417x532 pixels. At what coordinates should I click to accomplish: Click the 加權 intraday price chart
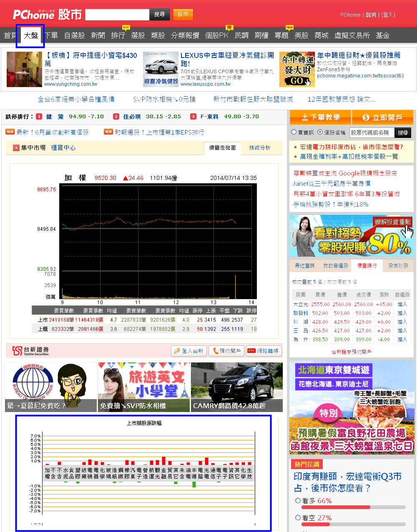tap(158, 242)
